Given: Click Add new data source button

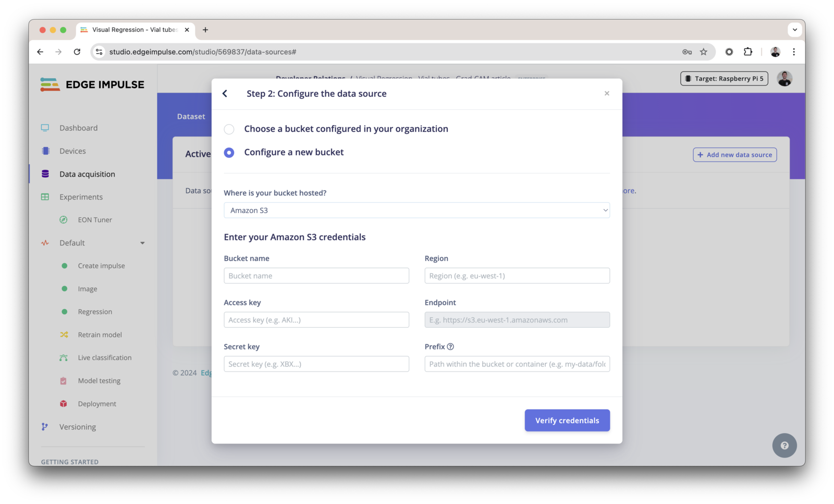Looking at the screenshot, I should 734,155.
